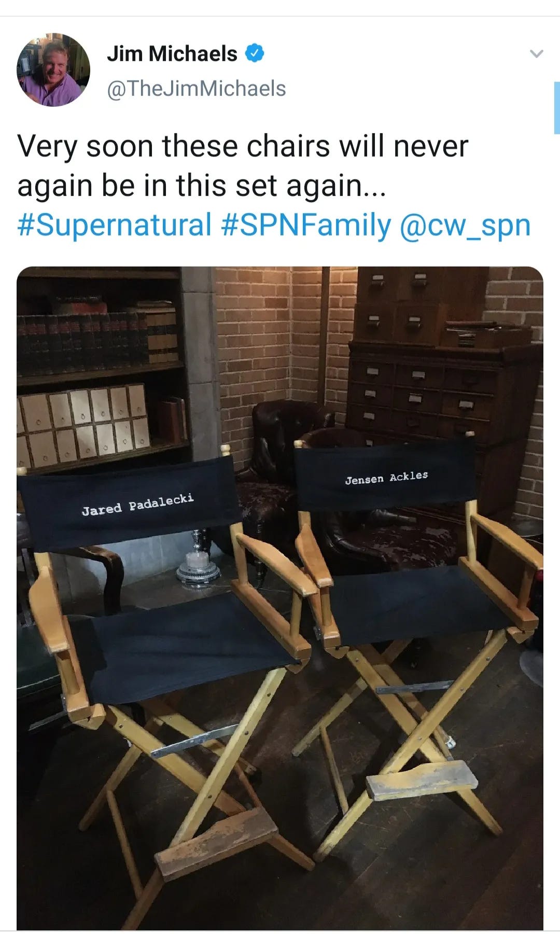Screen dimensions: 560x934
Task: Click the blue scrollbar indicator
Action: click(x=557, y=108)
